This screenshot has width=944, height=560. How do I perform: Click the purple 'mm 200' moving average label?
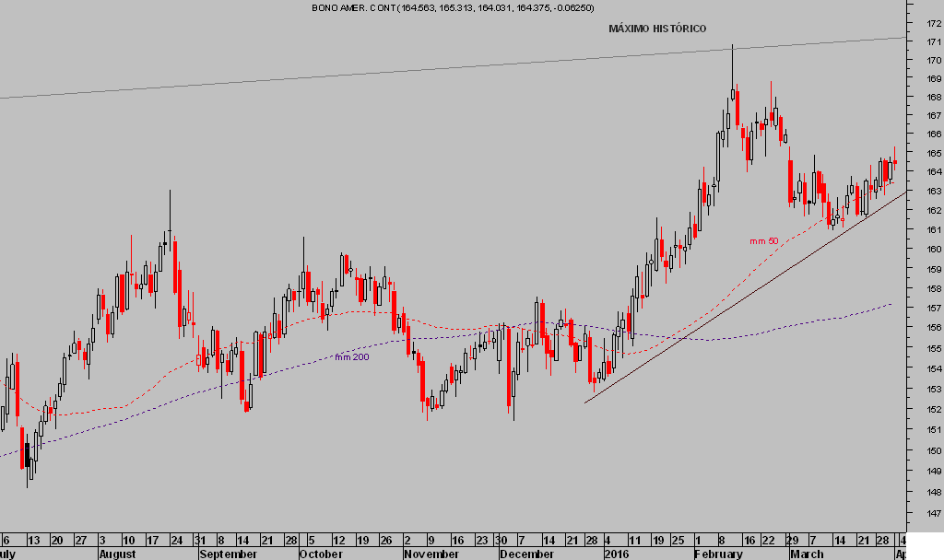point(352,356)
